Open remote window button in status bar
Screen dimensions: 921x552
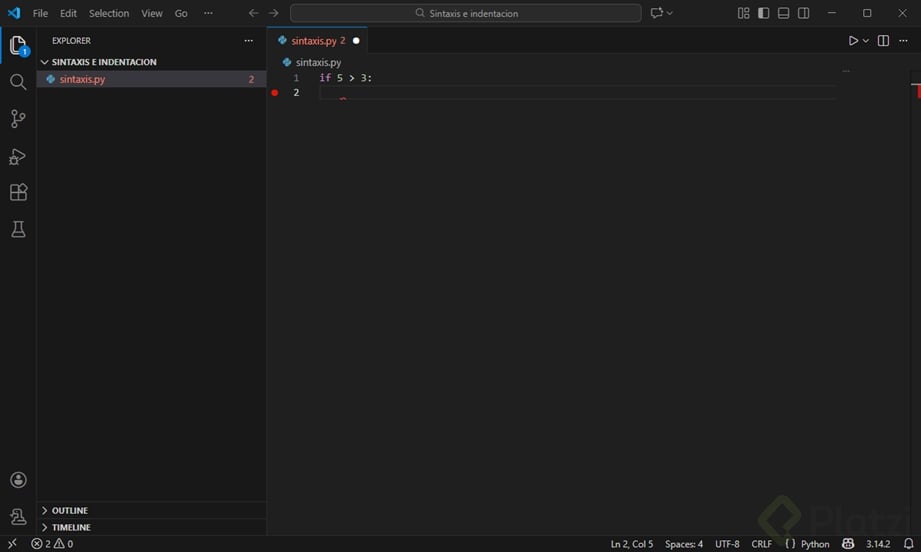coord(12,544)
